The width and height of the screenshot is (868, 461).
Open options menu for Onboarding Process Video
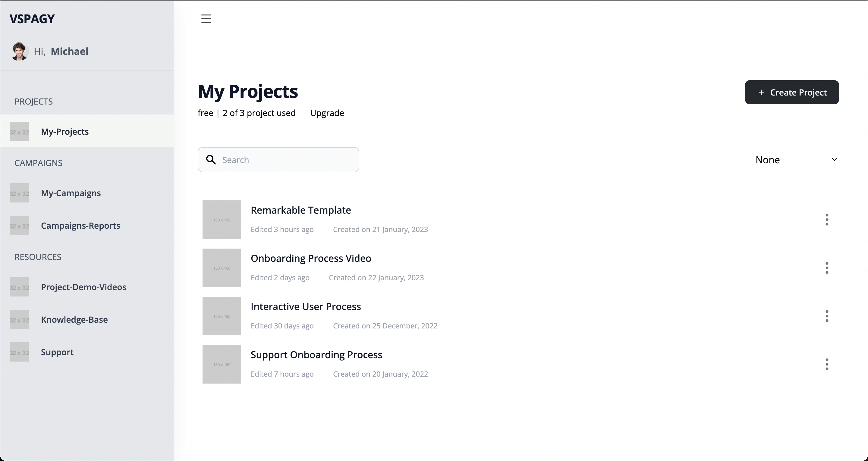(x=827, y=268)
